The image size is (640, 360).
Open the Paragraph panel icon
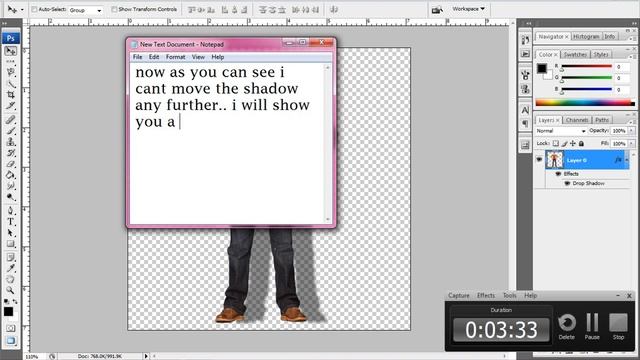pos(525,123)
